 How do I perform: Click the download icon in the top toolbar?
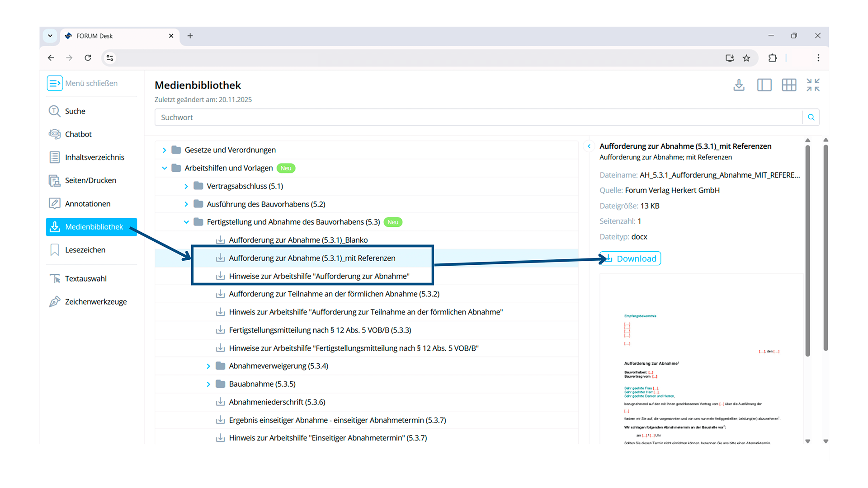[x=739, y=85]
